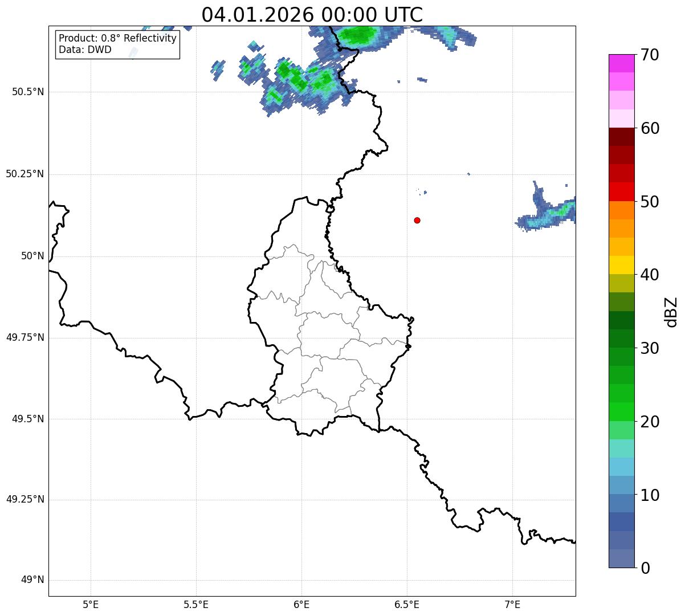
Task: Click the colorbar tick label 20
Action: tap(650, 422)
